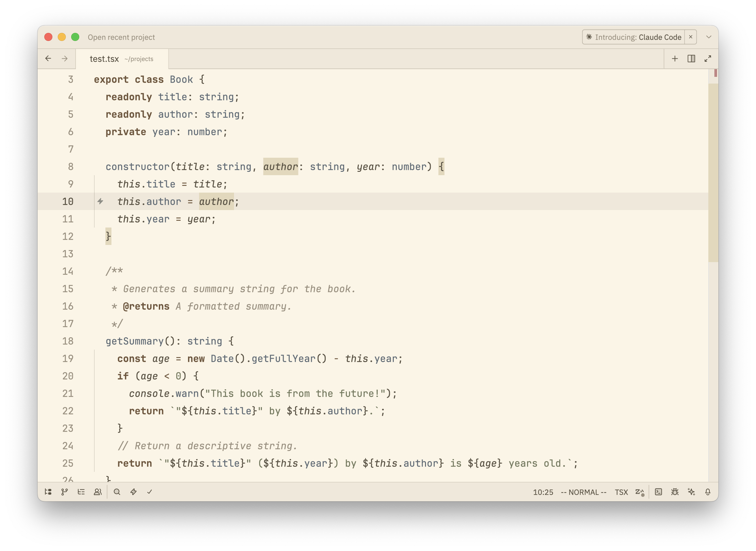Image resolution: width=756 pixels, height=551 pixels.
Task: Toggle the project panel in status bar
Action: click(48, 492)
